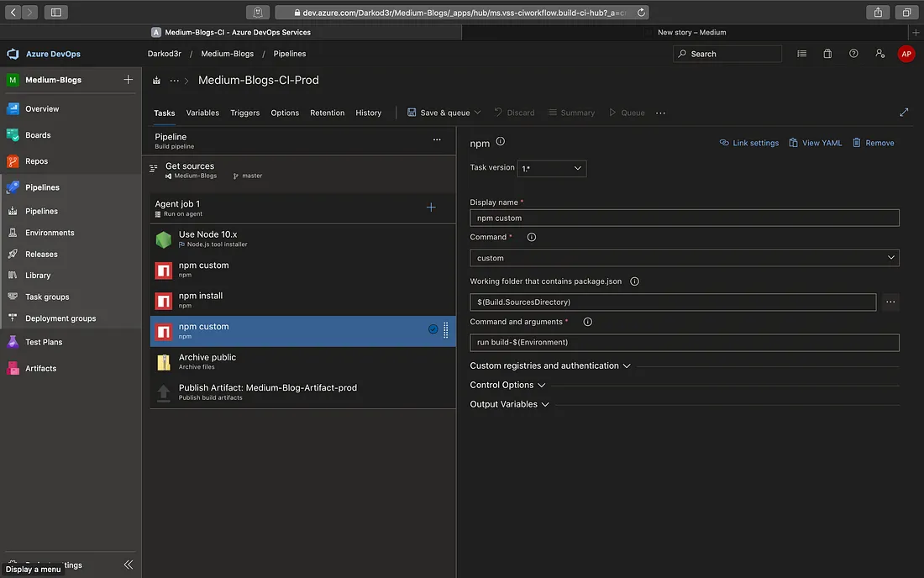This screenshot has width=924, height=578.
Task: Toggle full screen mode with the expand icon
Action: 904,113
